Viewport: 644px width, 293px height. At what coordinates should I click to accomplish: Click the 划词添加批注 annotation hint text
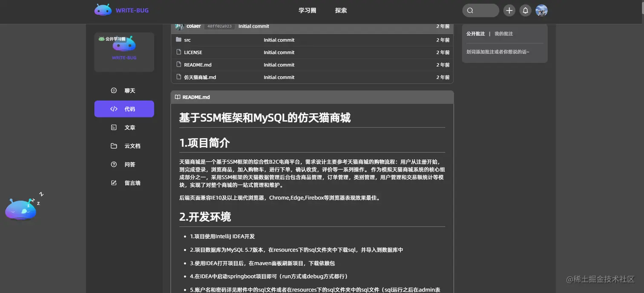click(x=498, y=52)
